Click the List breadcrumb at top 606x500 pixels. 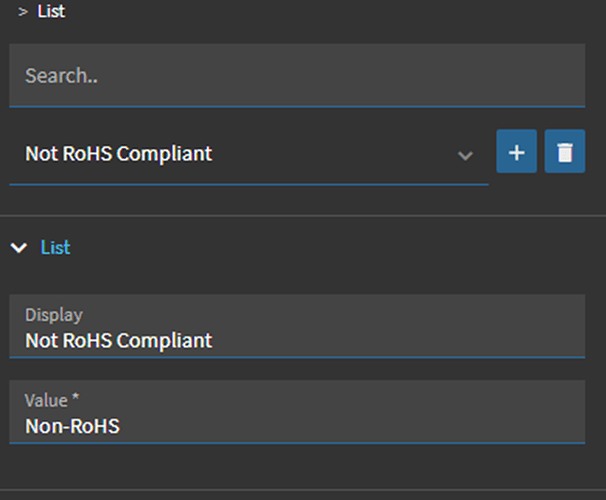click(x=51, y=11)
